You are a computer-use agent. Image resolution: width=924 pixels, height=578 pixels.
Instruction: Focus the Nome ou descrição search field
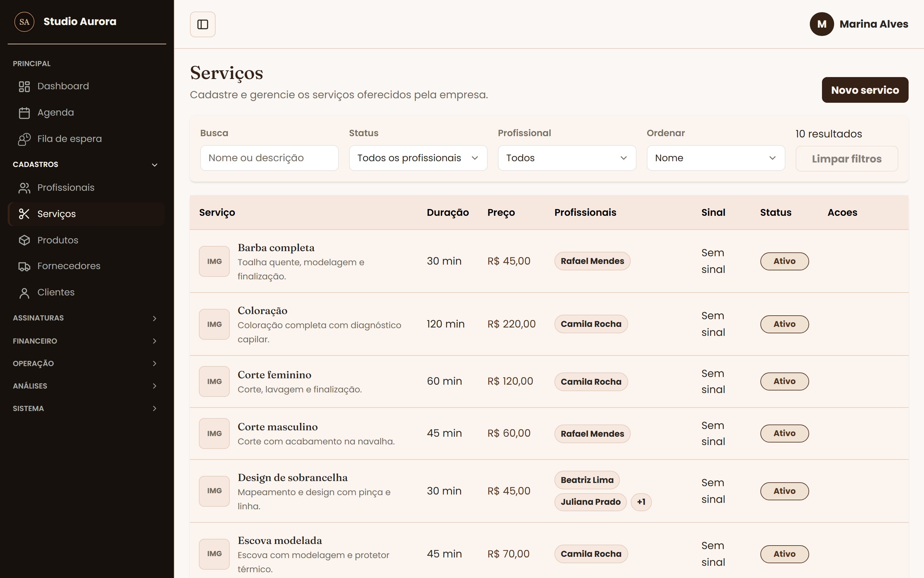269,158
